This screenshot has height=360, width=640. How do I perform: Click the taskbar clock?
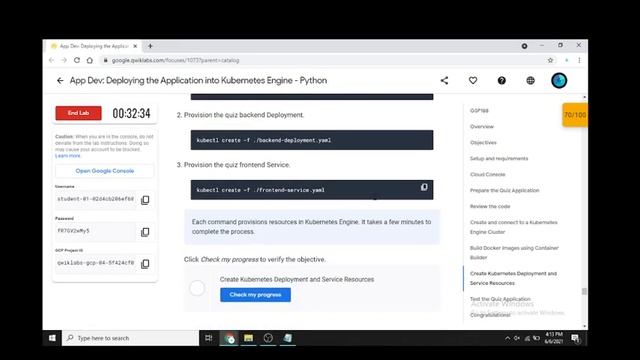(x=553, y=338)
